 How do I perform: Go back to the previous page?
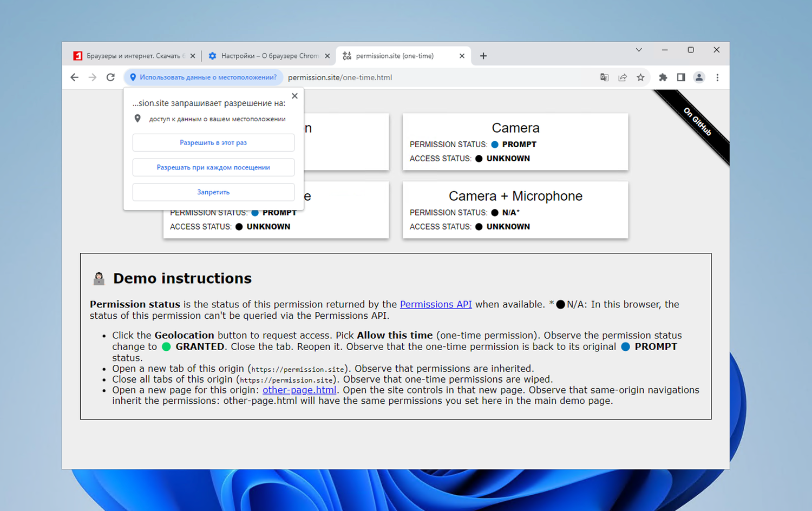pos(74,77)
